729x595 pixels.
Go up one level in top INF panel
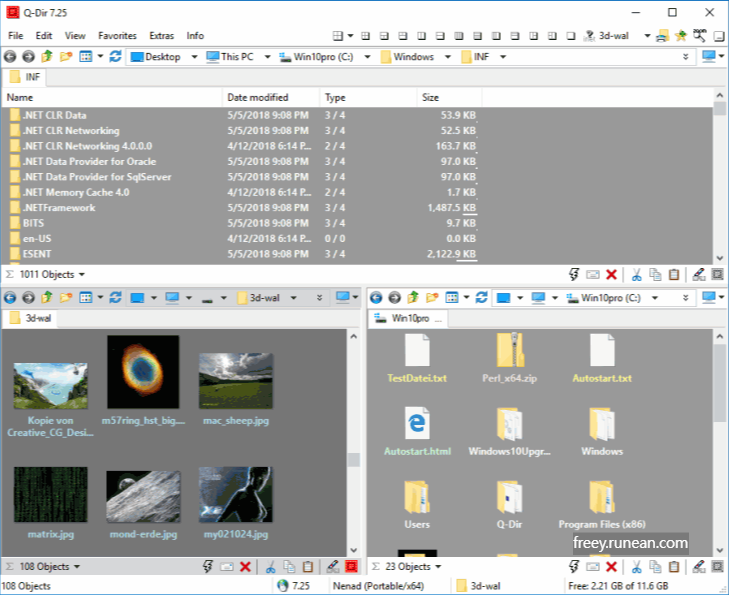coord(47,57)
